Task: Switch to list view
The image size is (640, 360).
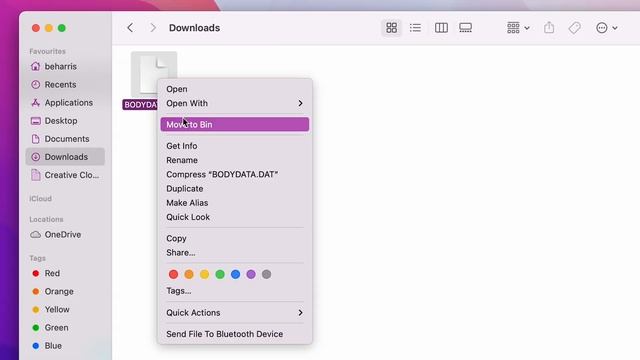Action: point(416,28)
